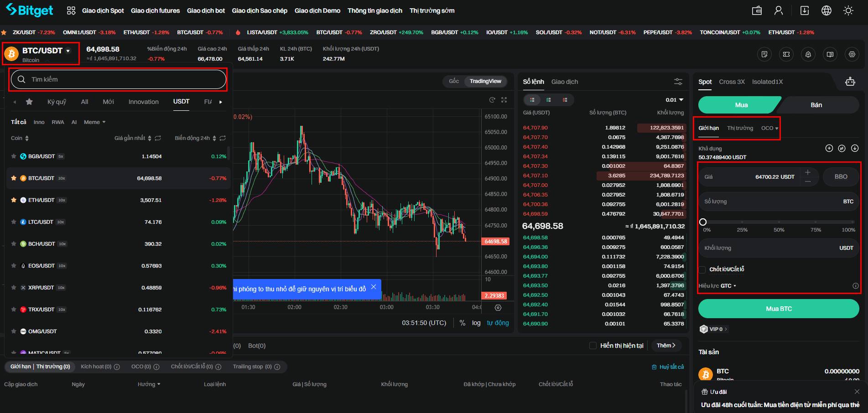Sort pair list by Coin
The height and width of the screenshot is (413, 868).
(x=20, y=138)
